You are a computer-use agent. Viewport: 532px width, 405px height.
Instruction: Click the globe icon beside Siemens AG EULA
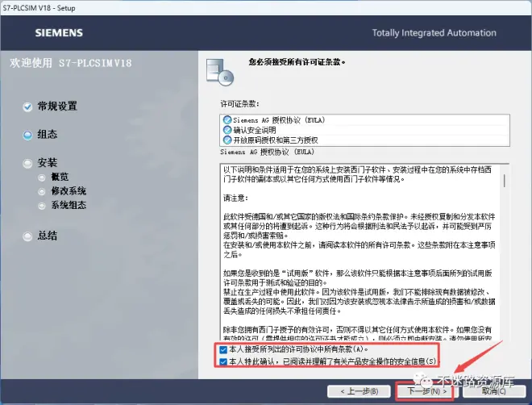[227, 120]
